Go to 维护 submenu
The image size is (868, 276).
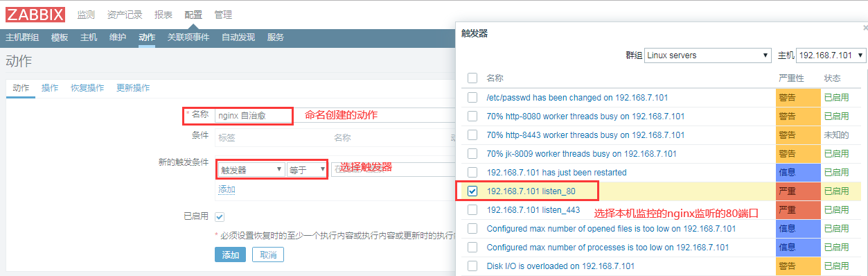[118, 37]
